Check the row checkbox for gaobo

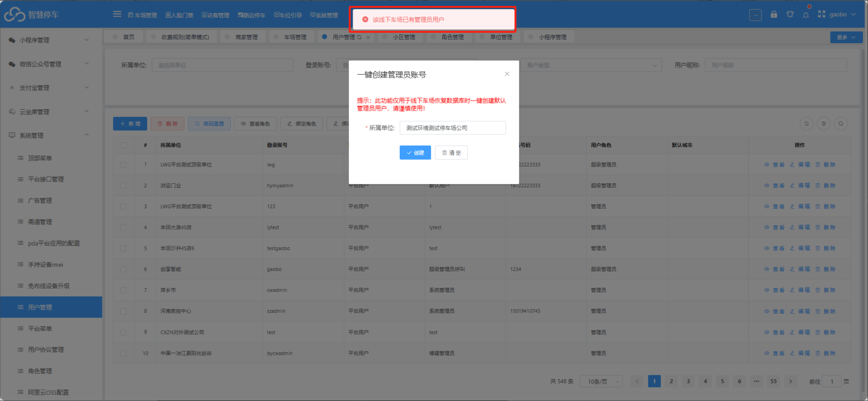123,270
